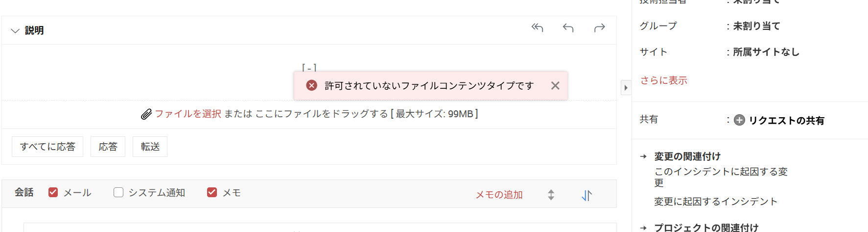Uncheck the メール checkbox
The image size is (868, 232).
[x=53, y=192]
